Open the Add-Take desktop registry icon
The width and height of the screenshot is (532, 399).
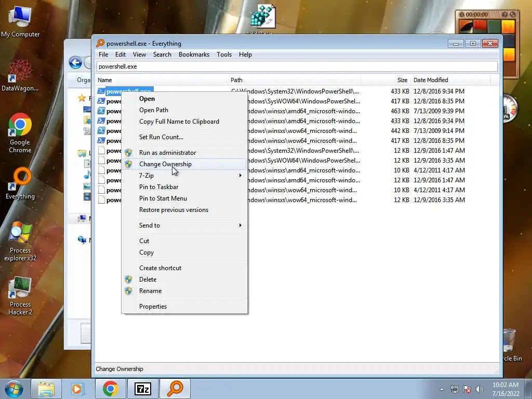click(263, 19)
